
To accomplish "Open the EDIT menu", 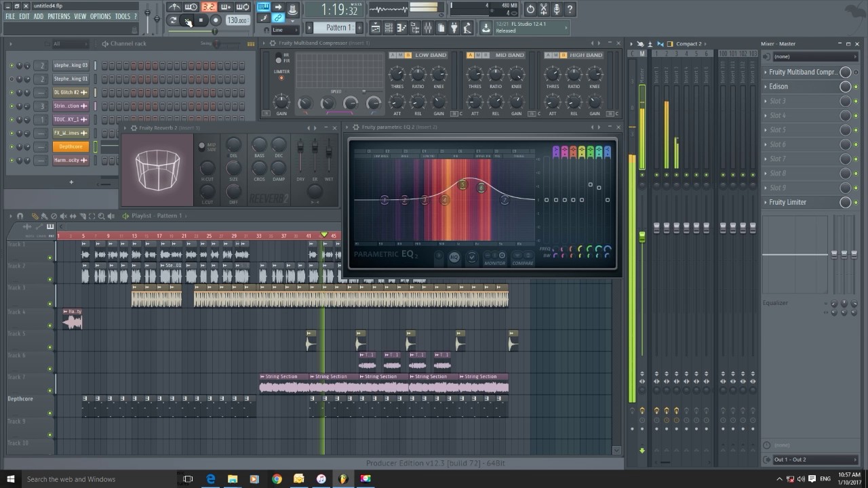I will pos(24,16).
